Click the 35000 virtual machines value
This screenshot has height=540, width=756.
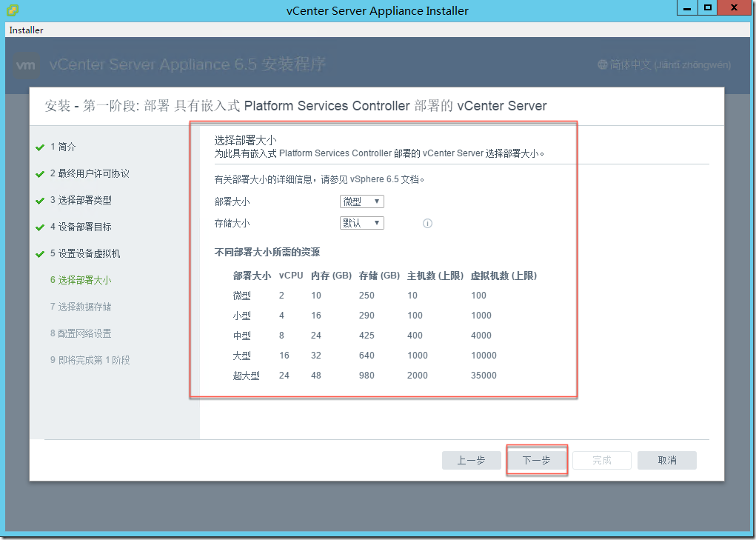click(x=484, y=375)
